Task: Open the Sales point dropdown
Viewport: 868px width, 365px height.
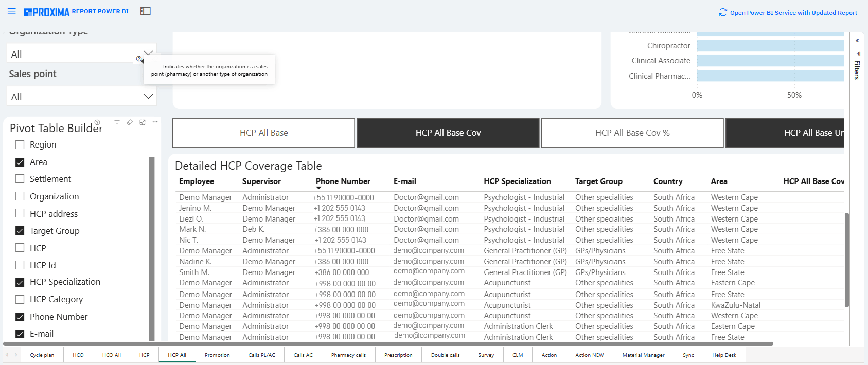Action: [82, 96]
